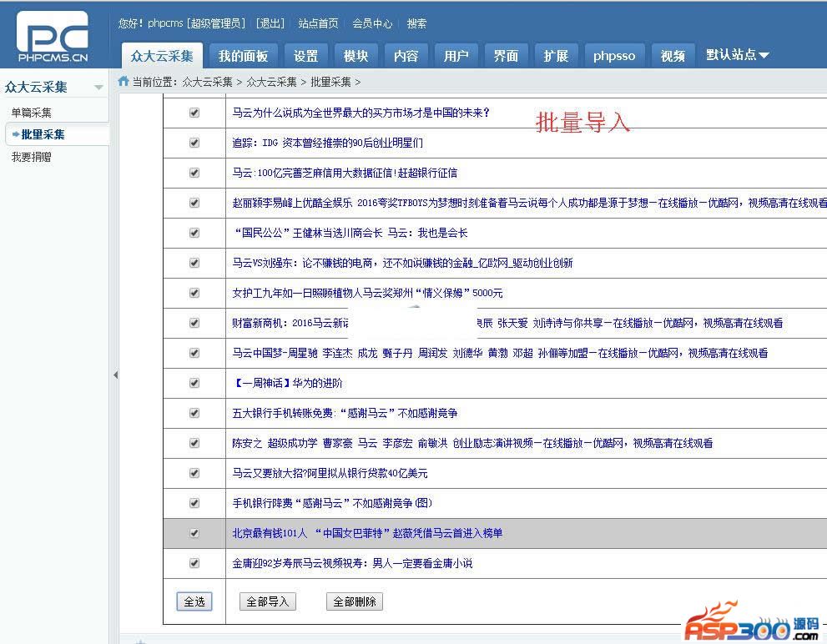Click the PHPCMS logo

[53, 36]
